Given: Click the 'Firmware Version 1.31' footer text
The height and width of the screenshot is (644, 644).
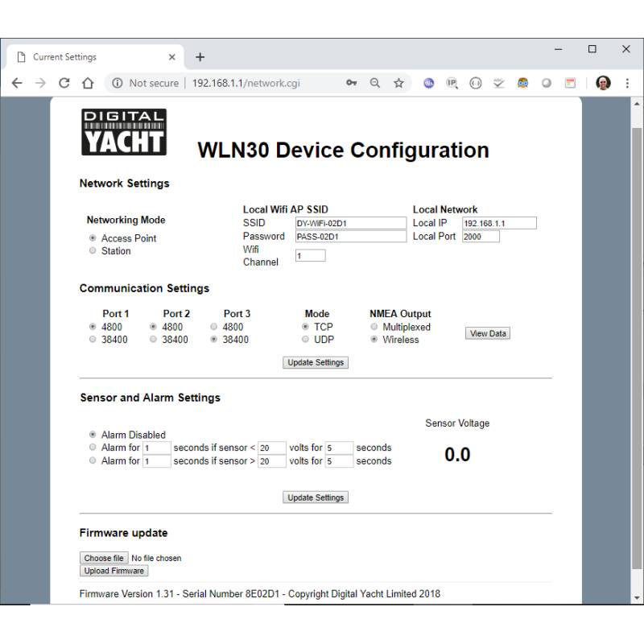Looking at the screenshot, I should point(126,593).
